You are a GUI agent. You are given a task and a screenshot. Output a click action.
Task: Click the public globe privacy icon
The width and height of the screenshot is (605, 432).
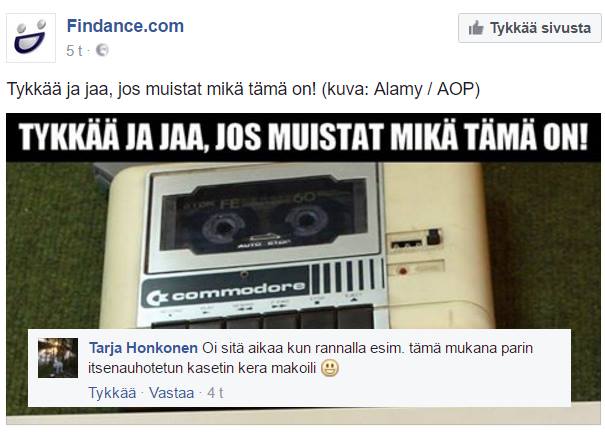tap(102, 50)
